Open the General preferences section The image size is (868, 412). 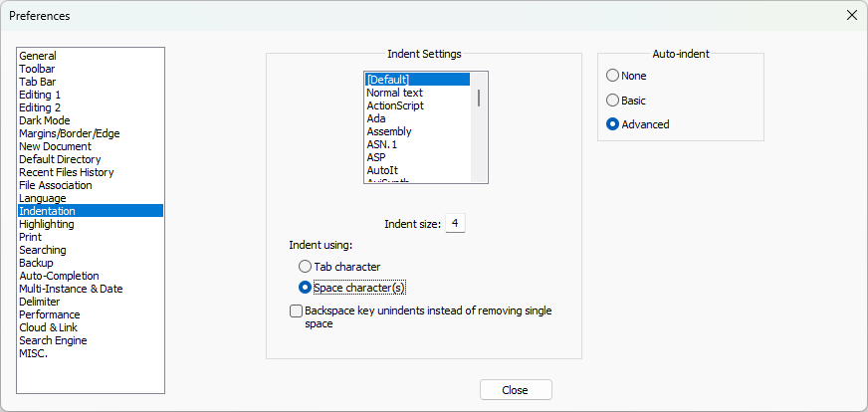[x=38, y=56]
